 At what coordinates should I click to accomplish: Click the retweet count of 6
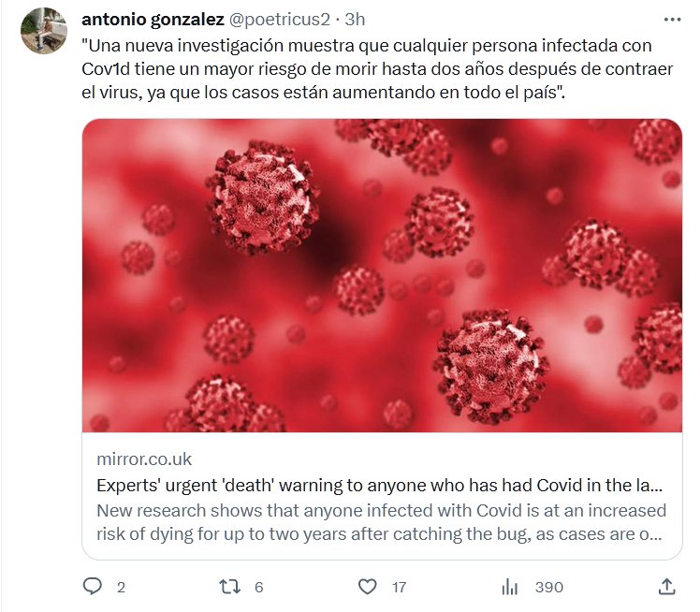coord(257,587)
